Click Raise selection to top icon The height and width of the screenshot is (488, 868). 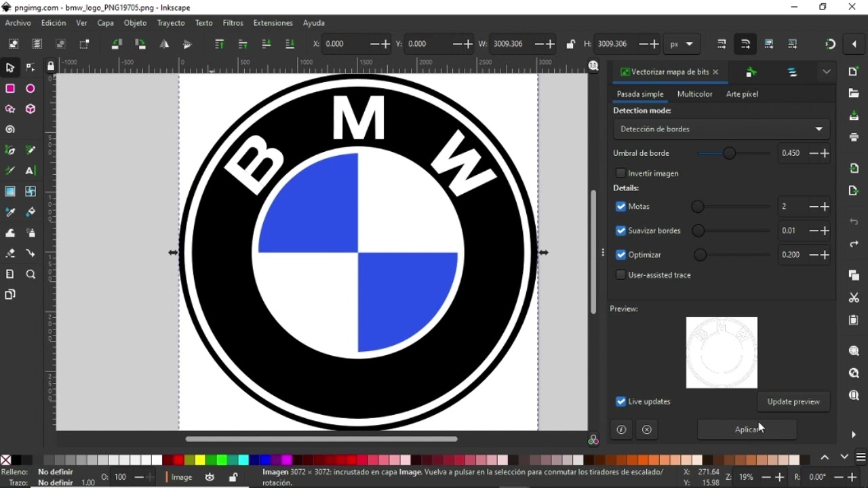(219, 44)
